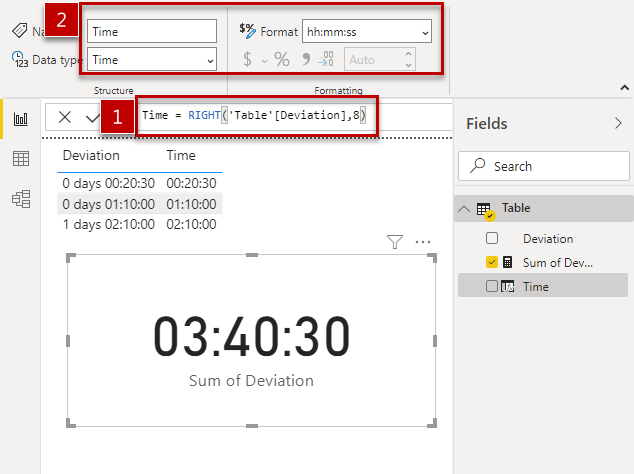Click the Time calculated column icon

[x=507, y=286]
